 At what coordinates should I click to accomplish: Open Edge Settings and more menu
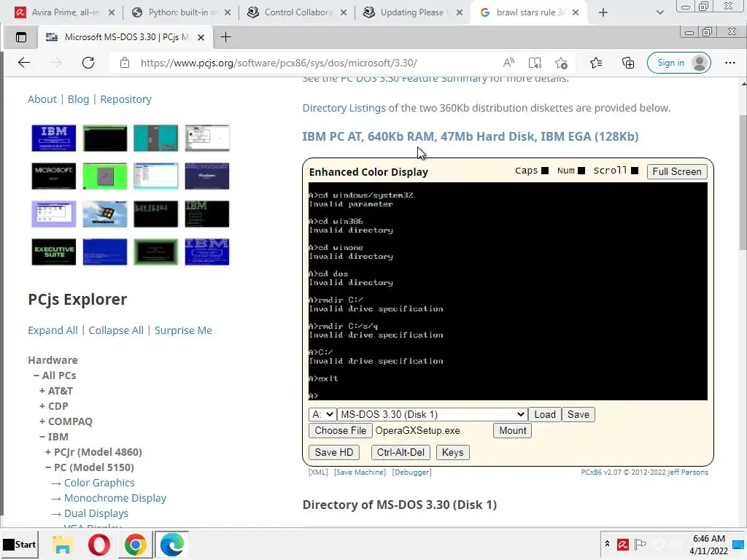pos(729,63)
